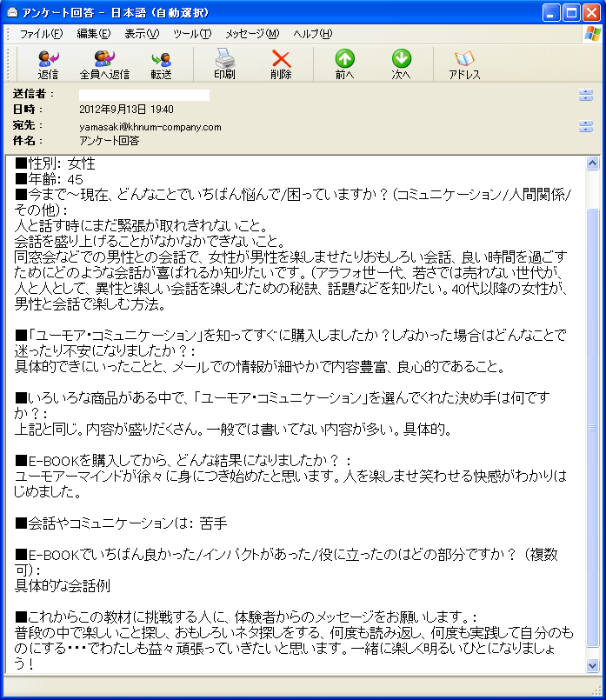
Task: Click the line starting ■これからこの教材に挑戦する人に
Action: (x=246, y=617)
